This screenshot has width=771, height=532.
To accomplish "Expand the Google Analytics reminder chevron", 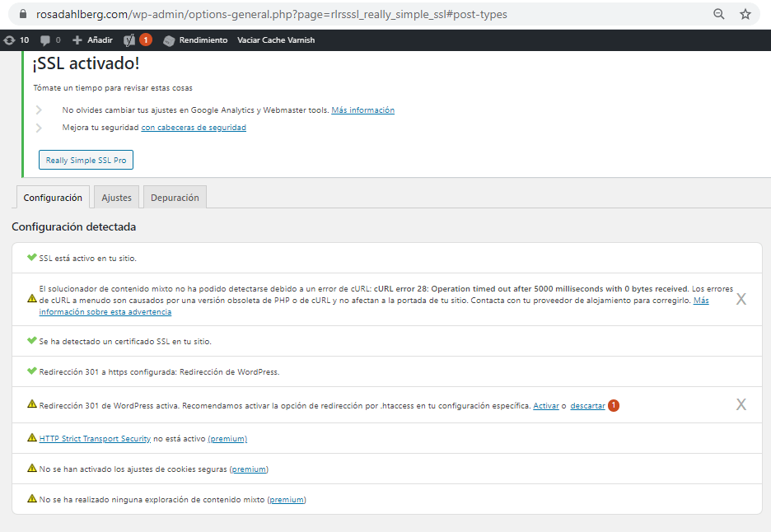I will (x=39, y=110).
